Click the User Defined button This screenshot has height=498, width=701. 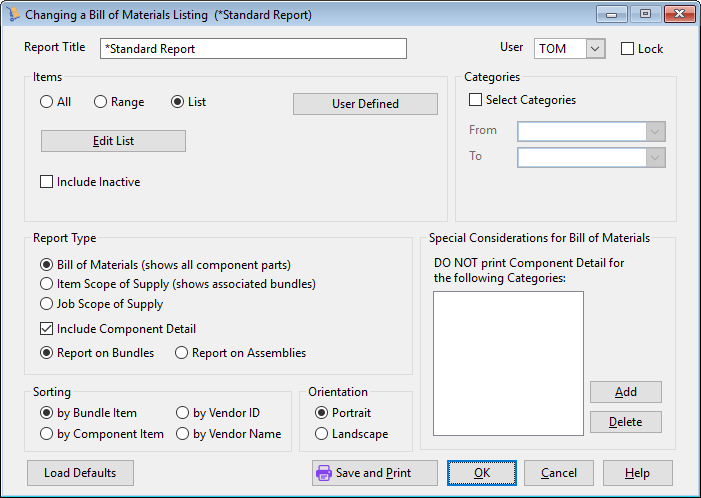click(x=365, y=104)
